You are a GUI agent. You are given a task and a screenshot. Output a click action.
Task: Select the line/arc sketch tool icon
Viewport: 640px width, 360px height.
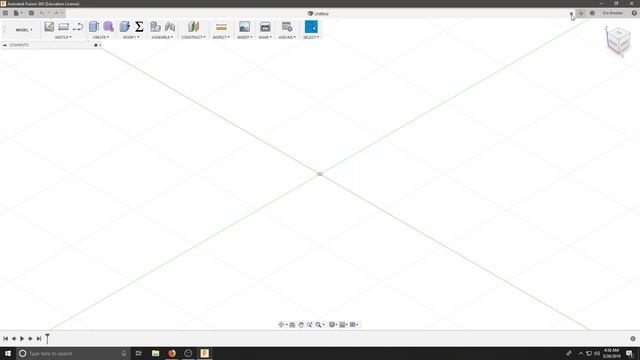click(x=78, y=27)
